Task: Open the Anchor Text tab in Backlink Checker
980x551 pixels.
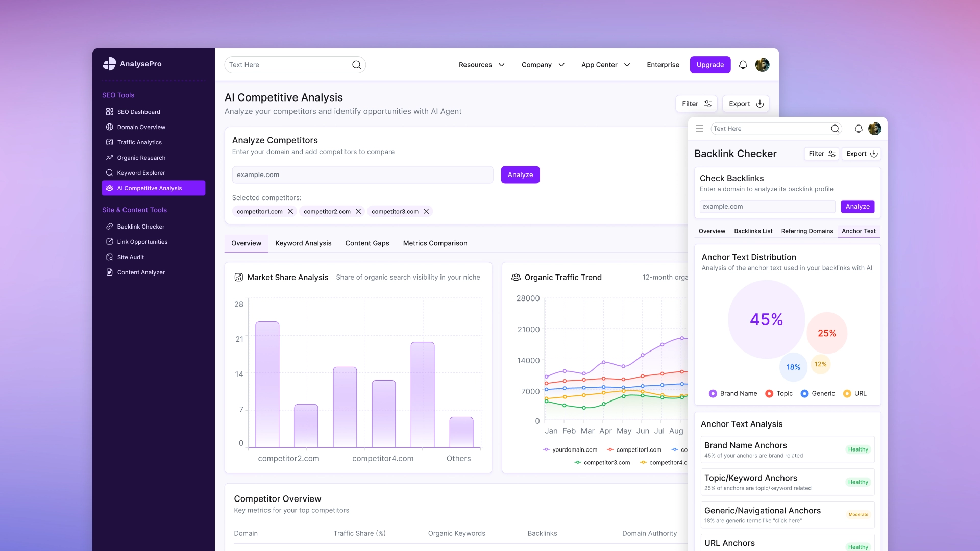Action: (858, 231)
